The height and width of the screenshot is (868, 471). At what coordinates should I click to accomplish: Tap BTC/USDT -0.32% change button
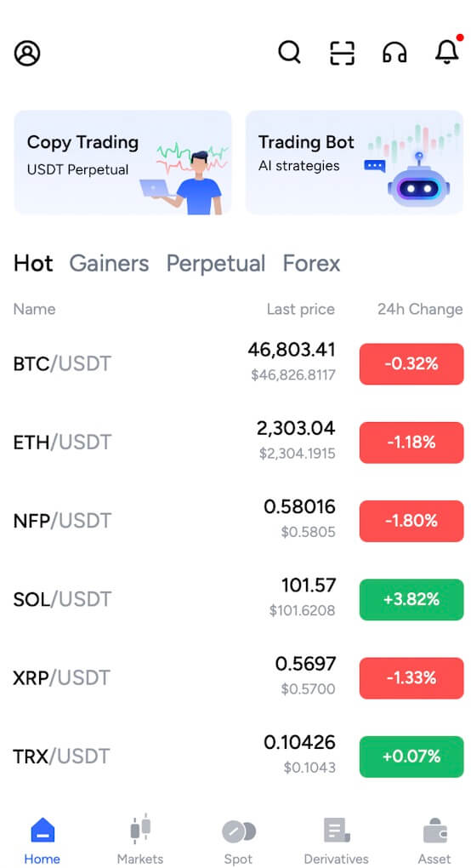tap(411, 363)
